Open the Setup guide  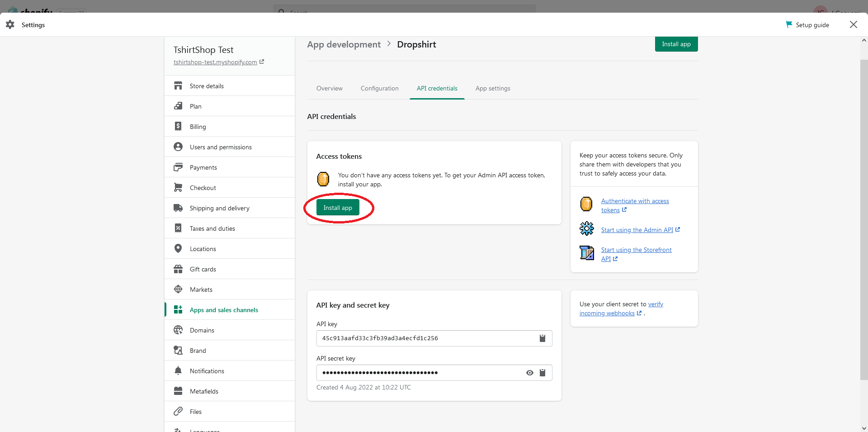807,25
